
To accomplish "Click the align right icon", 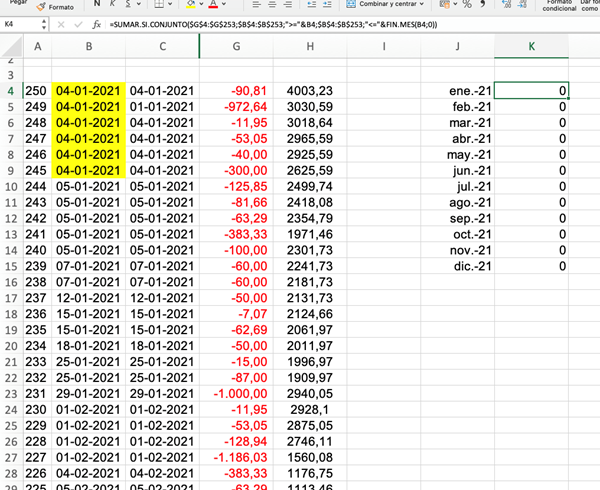I will point(289,5).
